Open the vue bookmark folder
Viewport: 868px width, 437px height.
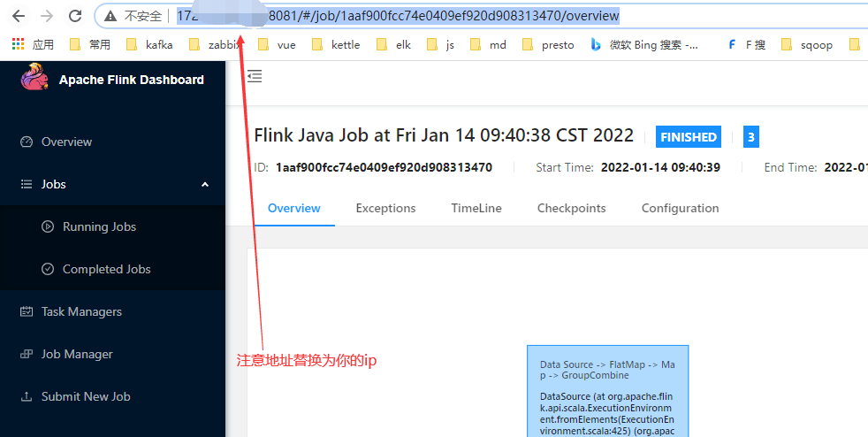(x=277, y=45)
